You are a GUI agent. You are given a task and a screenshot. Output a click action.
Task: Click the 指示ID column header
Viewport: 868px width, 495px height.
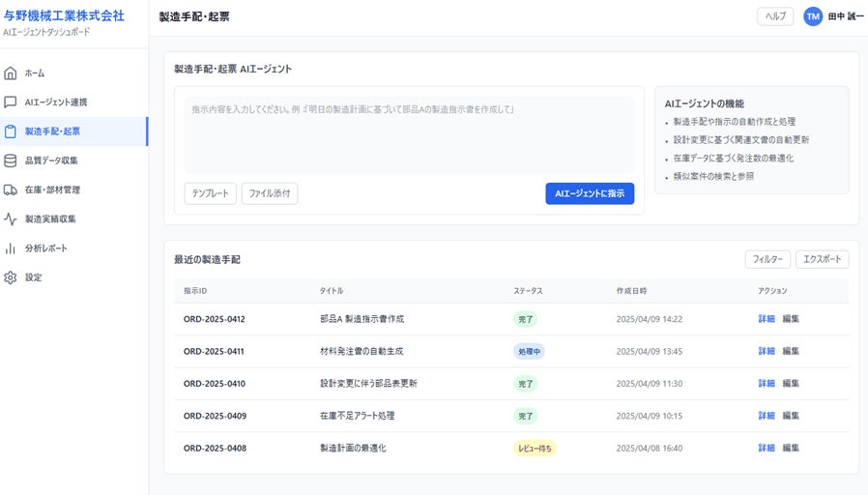[x=195, y=291]
